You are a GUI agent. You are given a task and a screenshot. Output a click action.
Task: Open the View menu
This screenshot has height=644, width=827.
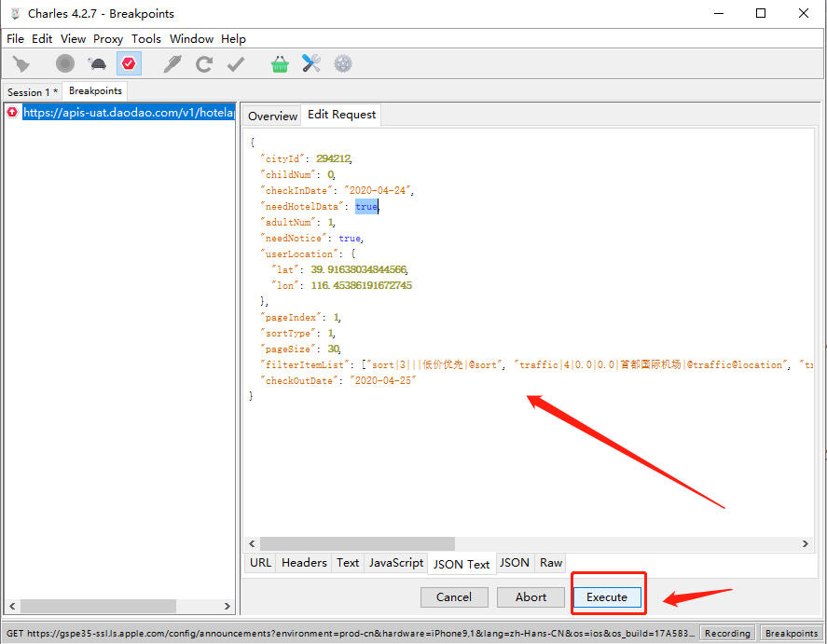[73, 39]
